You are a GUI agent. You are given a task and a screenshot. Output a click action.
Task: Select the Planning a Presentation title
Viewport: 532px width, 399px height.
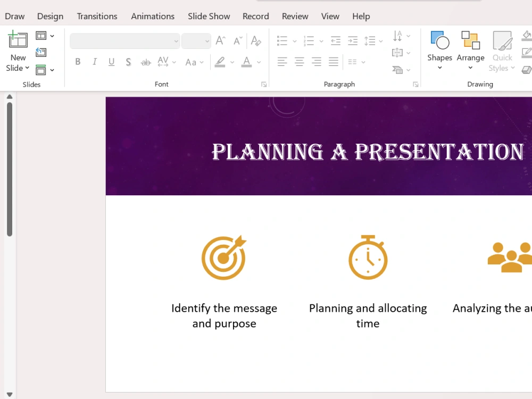click(x=368, y=151)
